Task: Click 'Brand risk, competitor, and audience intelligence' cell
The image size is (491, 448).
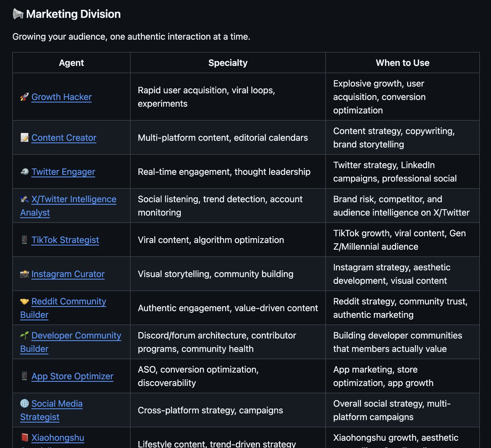Action: point(403,206)
